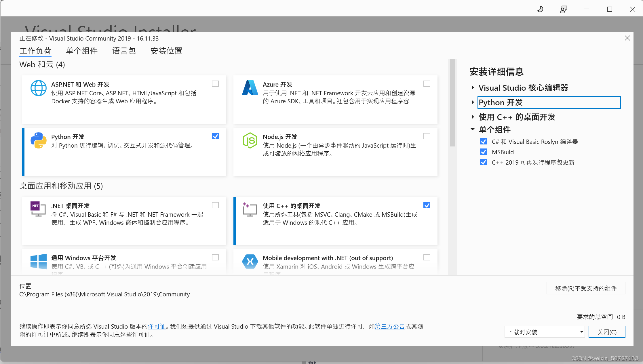Click the workload list vertical scrollbar thumb

(x=452, y=103)
